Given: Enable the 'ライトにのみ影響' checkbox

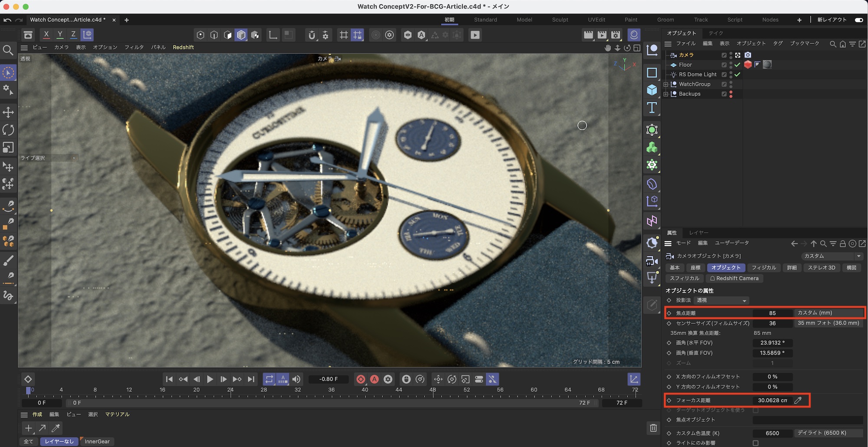Looking at the screenshot, I should pyautogui.click(x=756, y=443).
